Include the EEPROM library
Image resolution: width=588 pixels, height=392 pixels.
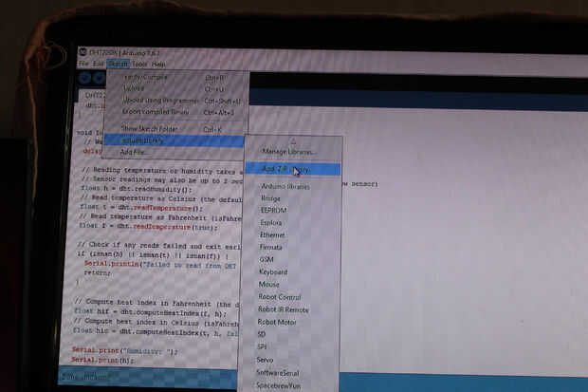pos(292,211)
